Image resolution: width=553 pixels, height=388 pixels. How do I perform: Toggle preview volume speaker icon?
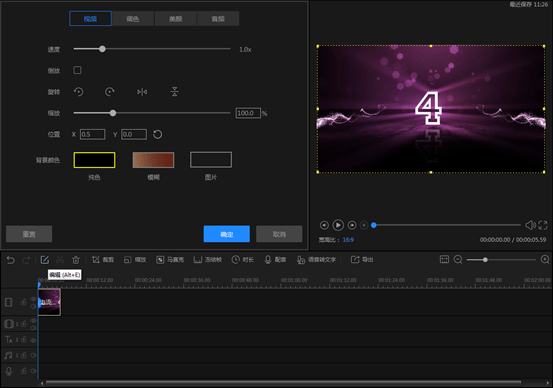530,225
